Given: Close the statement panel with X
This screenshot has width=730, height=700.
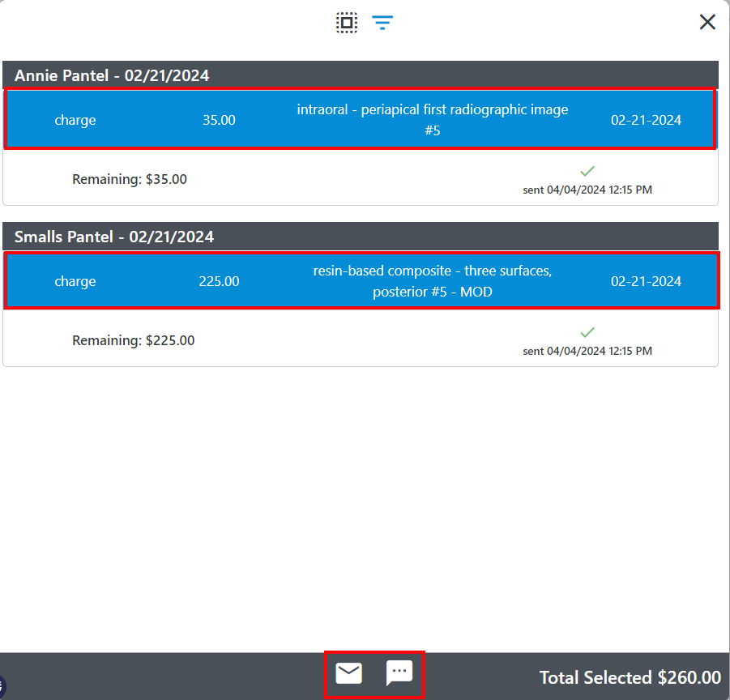Looking at the screenshot, I should coord(707,22).
